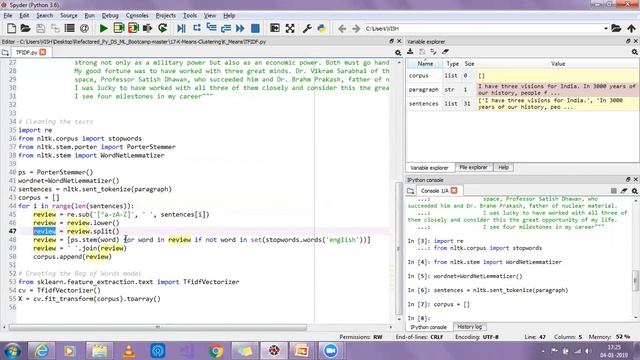Toggle fullscreen mode icon

[x=290, y=28]
